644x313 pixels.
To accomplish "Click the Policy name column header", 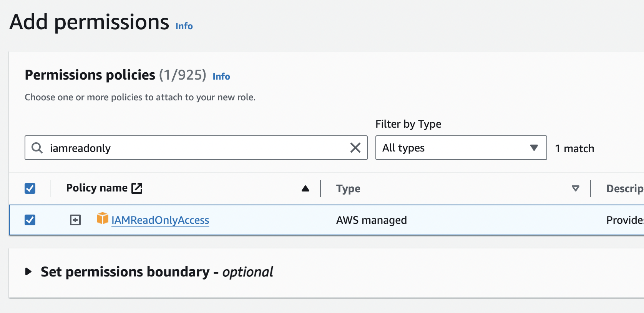I will tap(97, 188).
